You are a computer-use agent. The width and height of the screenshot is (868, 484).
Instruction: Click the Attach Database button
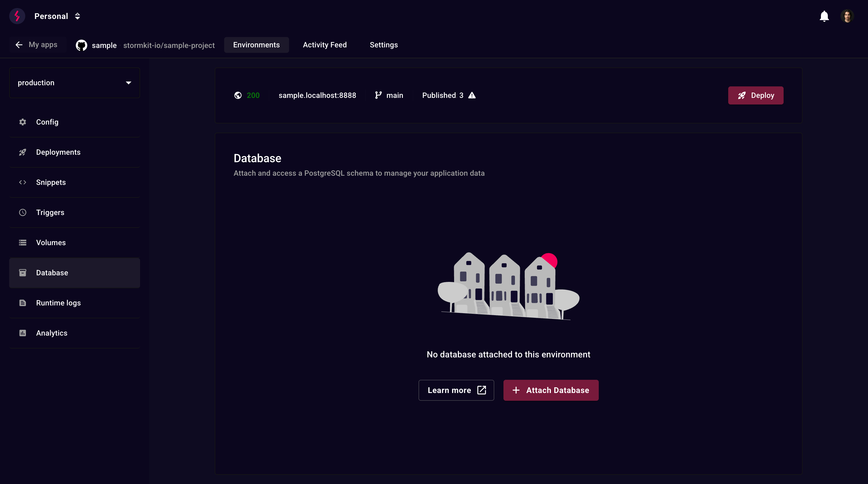click(550, 390)
